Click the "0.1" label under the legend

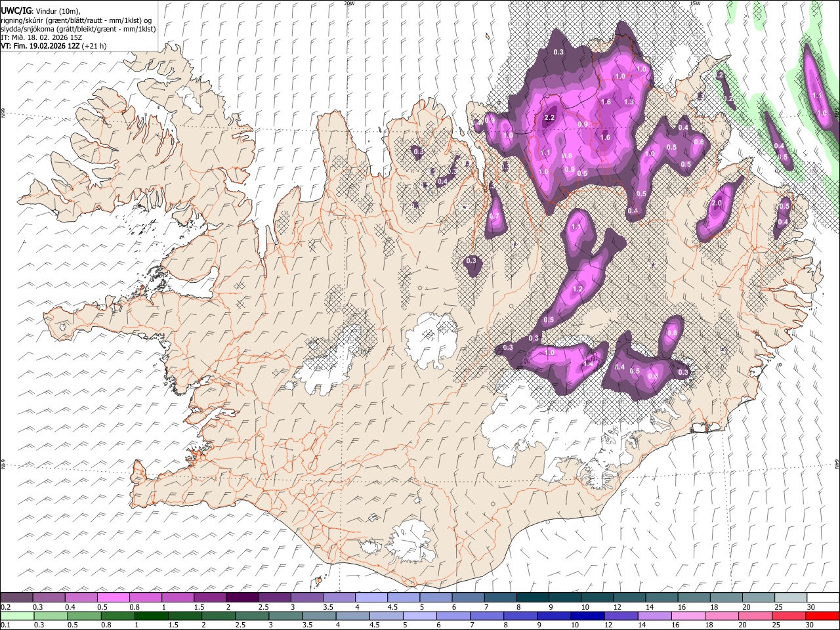tap(5, 624)
